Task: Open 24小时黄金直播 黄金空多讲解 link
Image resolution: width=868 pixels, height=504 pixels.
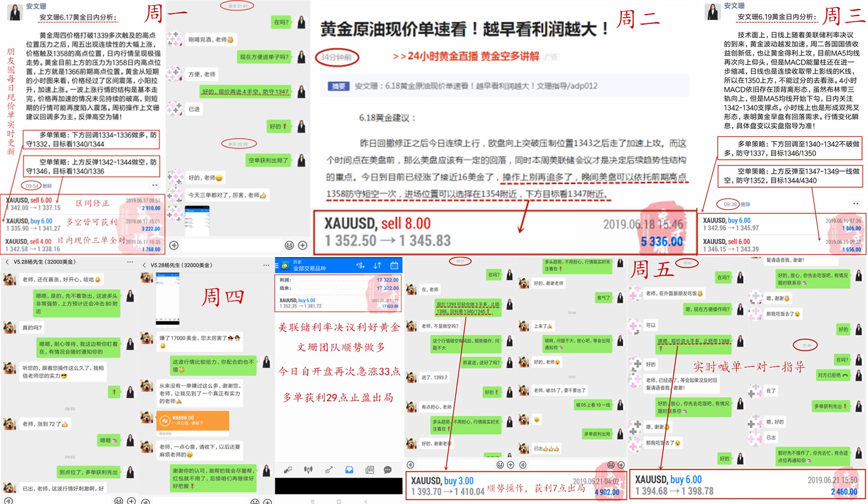Action: coord(466,56)
